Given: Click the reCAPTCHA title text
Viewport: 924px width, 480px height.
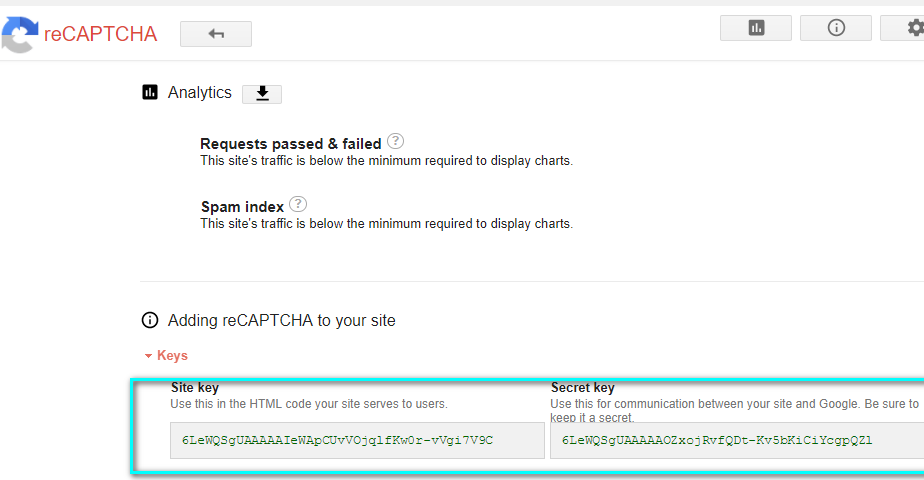Looking at the screenshot, I should point(101,34).
